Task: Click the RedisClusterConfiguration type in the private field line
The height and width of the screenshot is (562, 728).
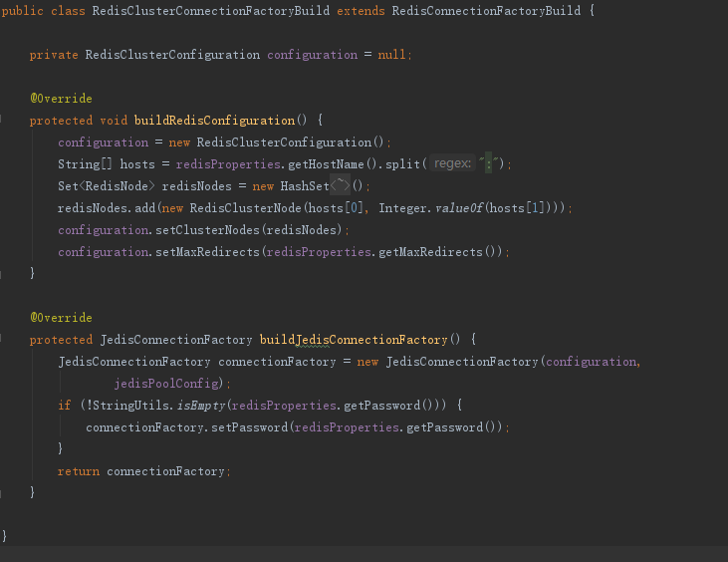Action: 172,55
